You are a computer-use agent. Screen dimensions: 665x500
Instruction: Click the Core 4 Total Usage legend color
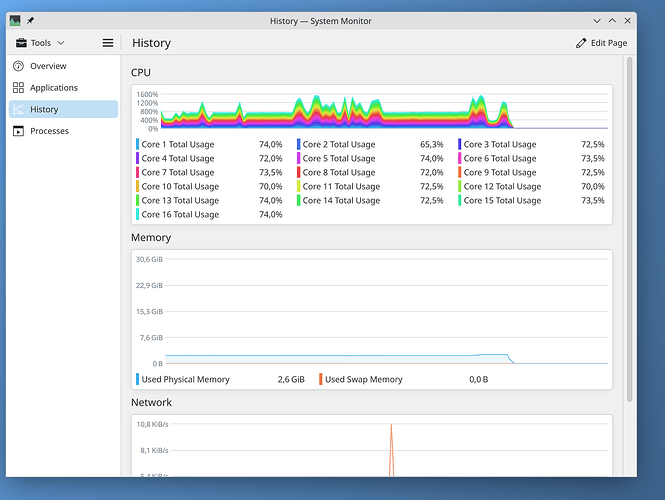[x=137, y=158]
